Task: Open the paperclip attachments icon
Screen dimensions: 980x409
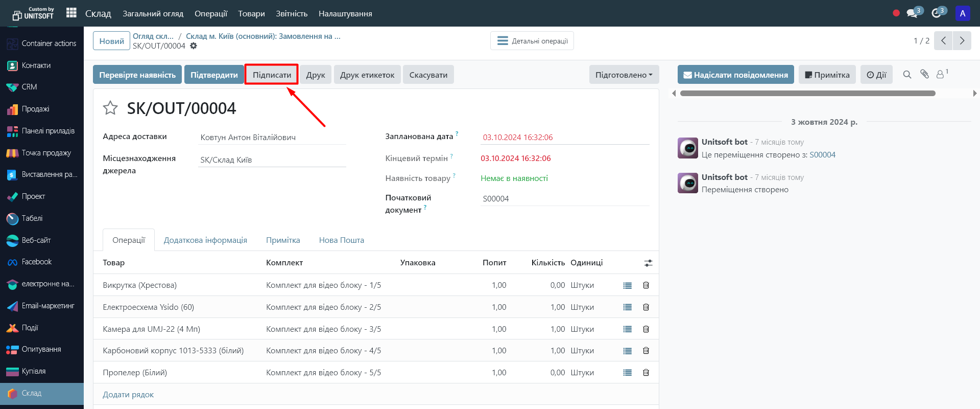Action: pyautogui.click(x=924, y=74)
